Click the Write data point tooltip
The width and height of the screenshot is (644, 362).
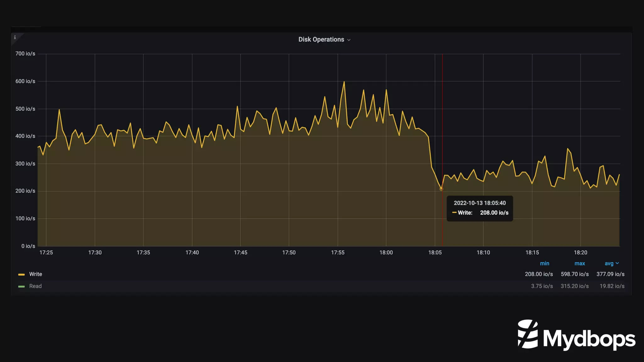coord(480,208)
